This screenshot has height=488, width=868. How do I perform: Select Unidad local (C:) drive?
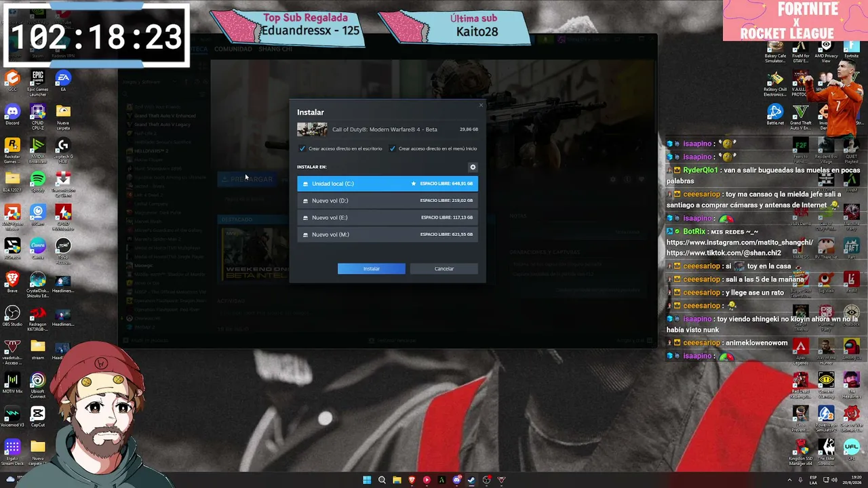(x=387, y=184)
